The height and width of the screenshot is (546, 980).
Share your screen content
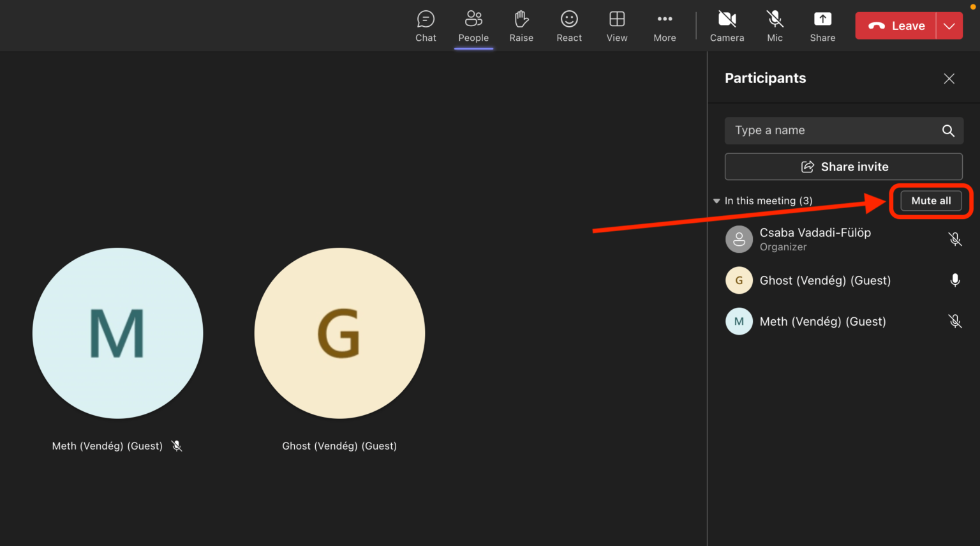[823, 26]
